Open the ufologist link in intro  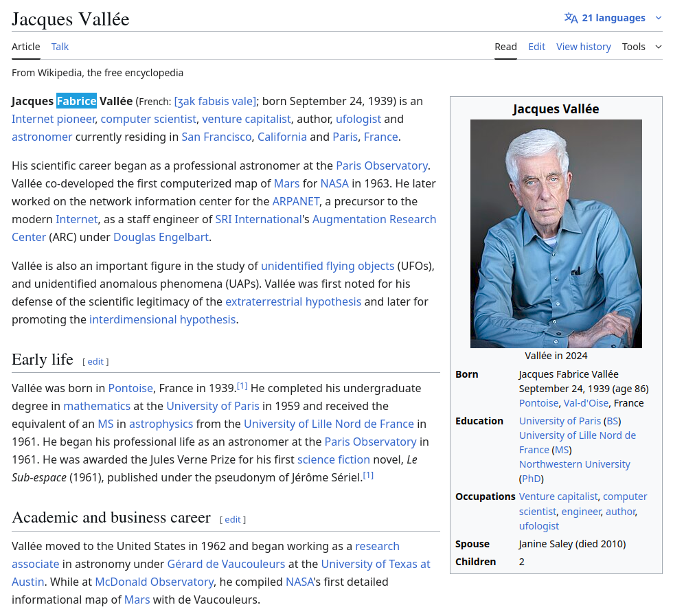(358, 119)
